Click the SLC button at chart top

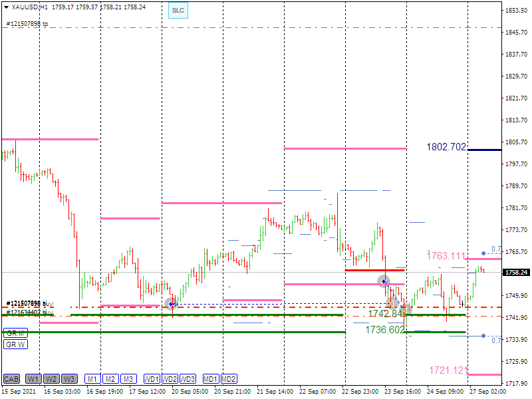178,11
